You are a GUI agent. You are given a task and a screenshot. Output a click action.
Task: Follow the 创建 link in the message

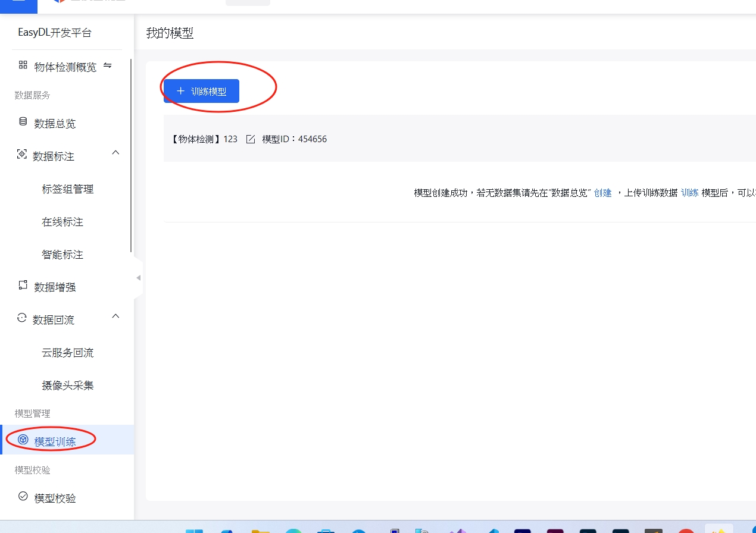(x=603, y=193)
